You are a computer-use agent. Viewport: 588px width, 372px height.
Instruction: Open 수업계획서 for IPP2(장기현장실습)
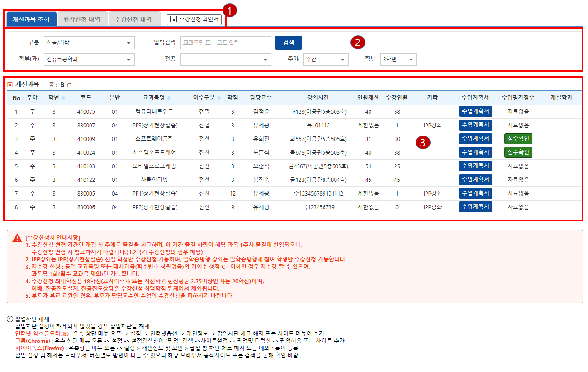475,207
